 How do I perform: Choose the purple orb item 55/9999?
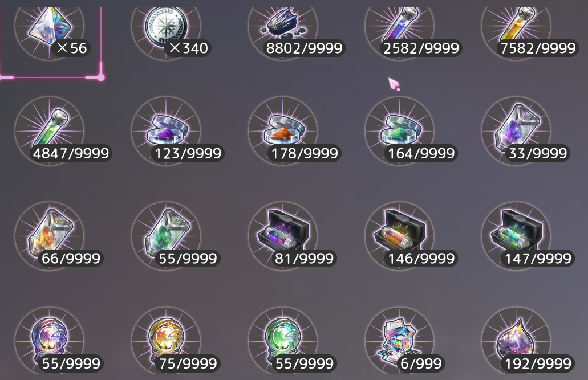(50, 340)
